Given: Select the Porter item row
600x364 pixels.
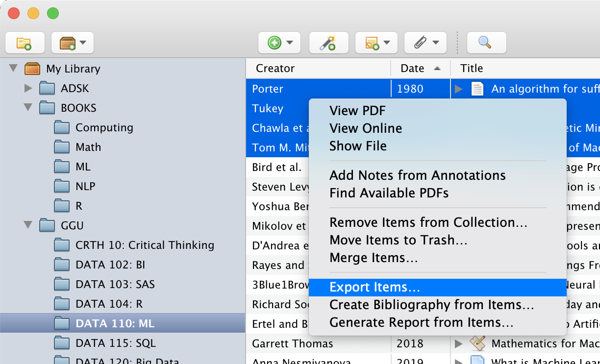Looking at the screenshot, I should [423, 89].
